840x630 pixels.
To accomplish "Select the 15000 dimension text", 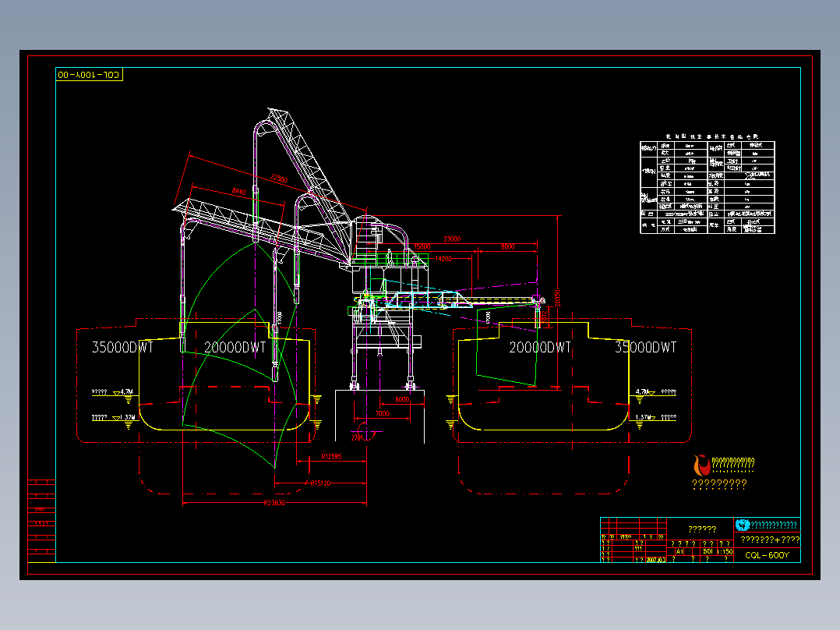I will pos(422,246).
